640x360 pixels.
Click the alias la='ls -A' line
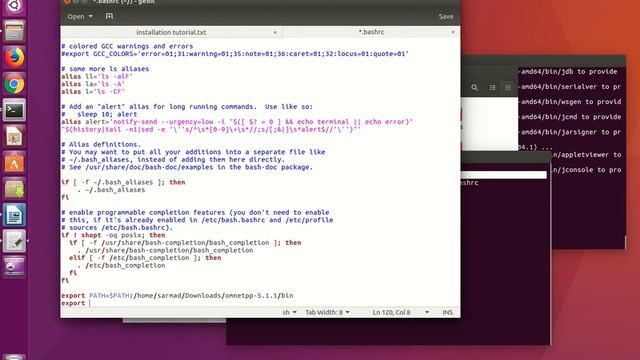click(93, 84)
